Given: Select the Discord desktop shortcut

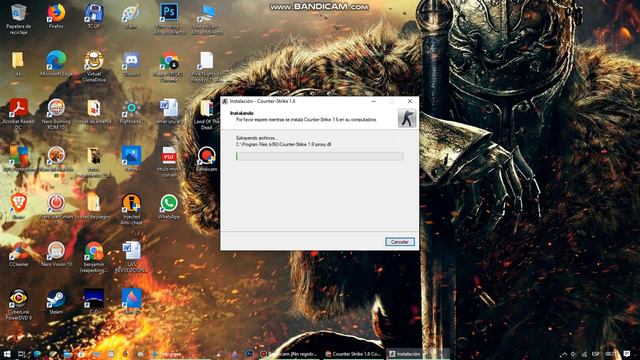Looking at the screenshot, I should (131, 64).
